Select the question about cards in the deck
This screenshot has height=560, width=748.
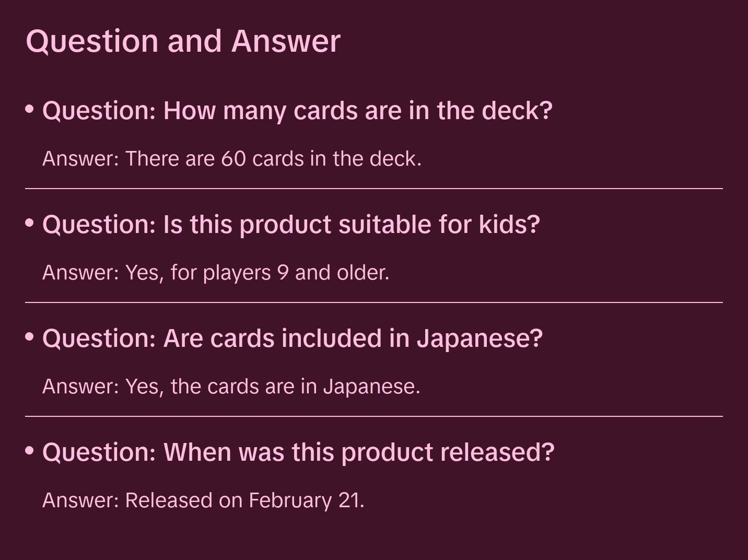point(297,111)
